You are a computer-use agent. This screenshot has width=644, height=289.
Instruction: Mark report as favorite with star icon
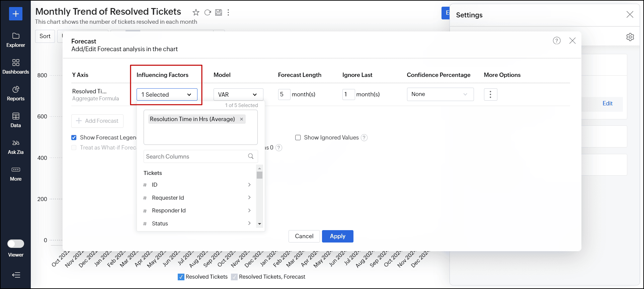click(196, 13)
